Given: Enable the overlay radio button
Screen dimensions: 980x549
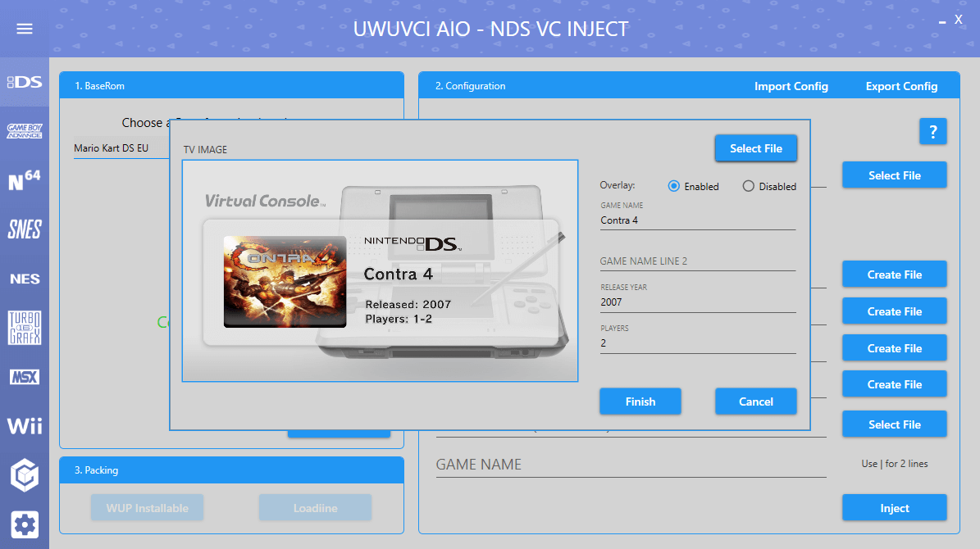Looking at the screenshot, I should [x=675, y=186].
